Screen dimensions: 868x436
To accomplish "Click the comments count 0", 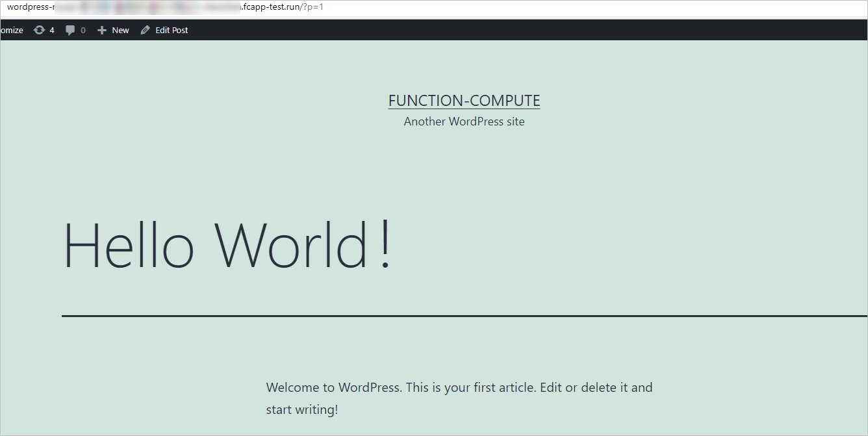I will [83, 31].
